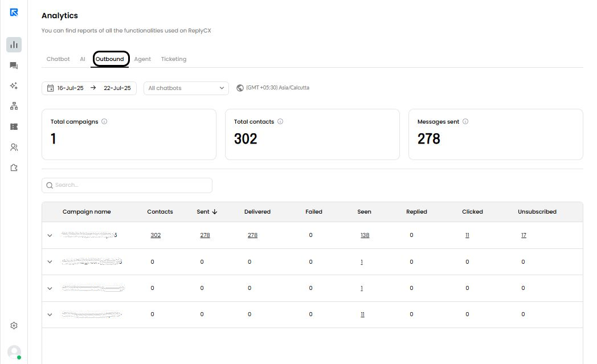597x364 pixels.
Task: Open the settings gear sidebar icon
Action: 14,325
